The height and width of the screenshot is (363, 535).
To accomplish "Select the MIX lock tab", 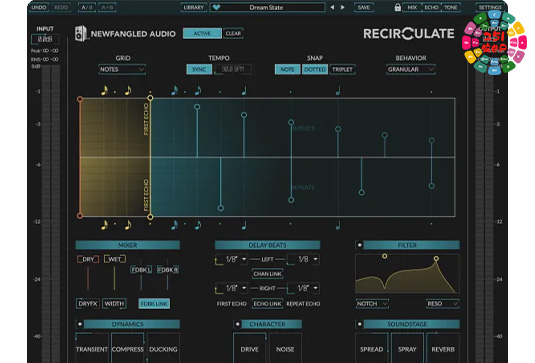I will tap(412, 7).
